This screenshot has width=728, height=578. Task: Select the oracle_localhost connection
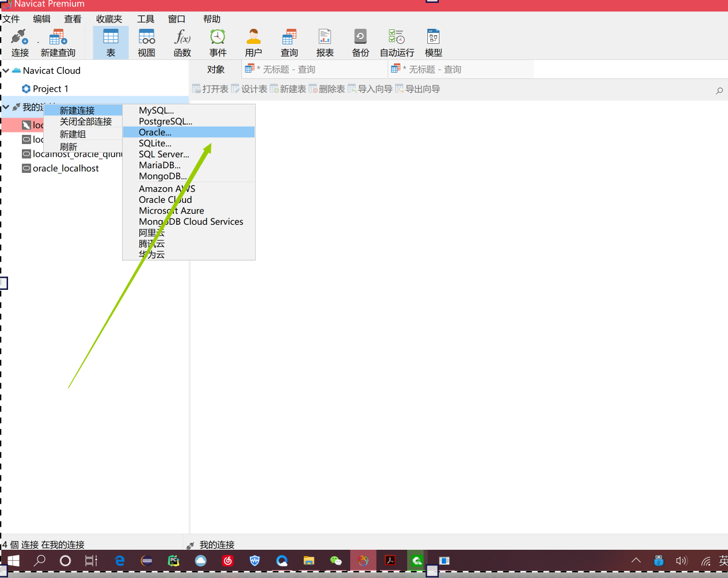coord(60,168)
